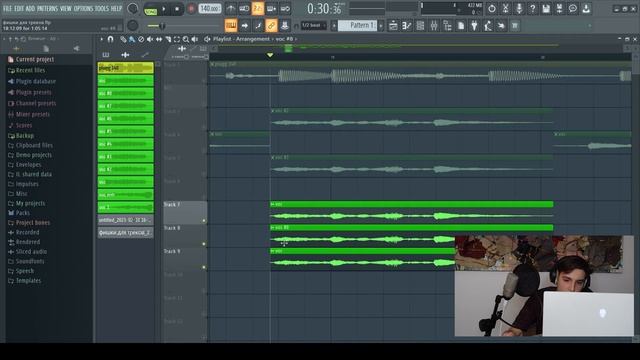Screen dimensions: 640x360
Task: Click the undo history power icon
Action: (492, 9)
